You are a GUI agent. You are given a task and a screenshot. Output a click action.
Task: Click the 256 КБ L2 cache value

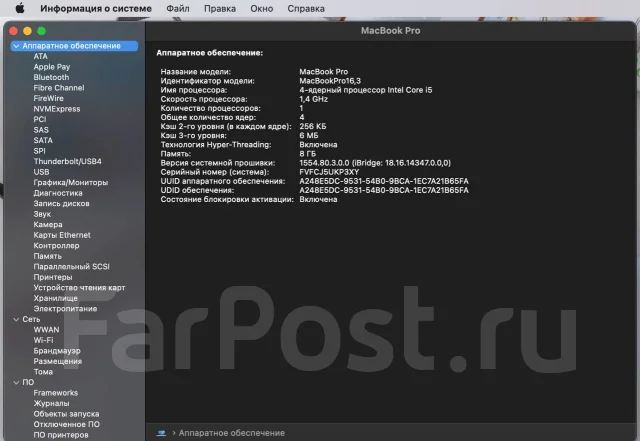[x=313, y=127]
